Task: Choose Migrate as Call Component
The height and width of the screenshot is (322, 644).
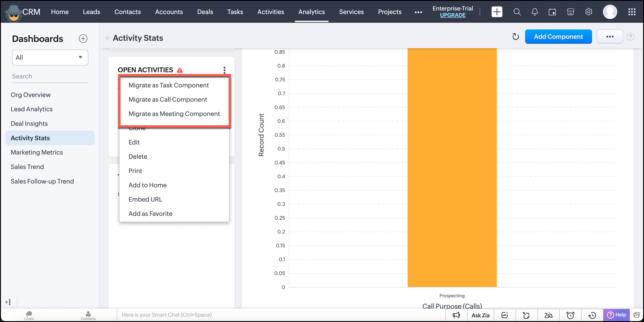Action: coord(167,99)
